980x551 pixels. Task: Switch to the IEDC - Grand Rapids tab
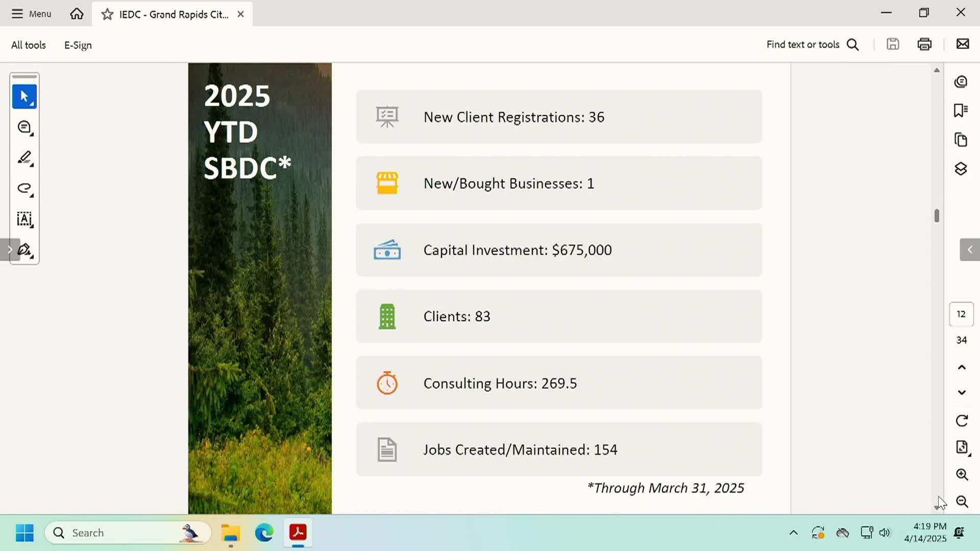(x=174, y=14)
